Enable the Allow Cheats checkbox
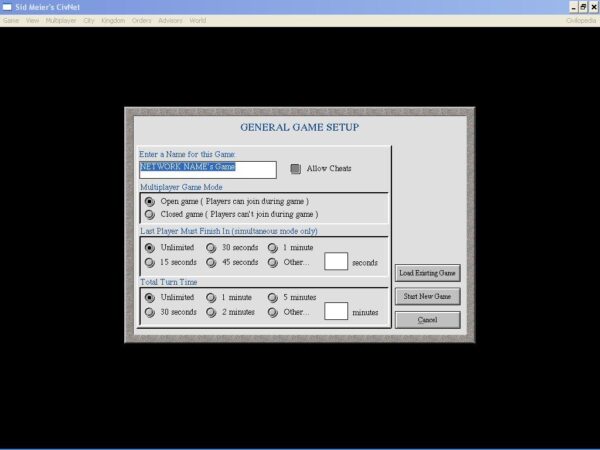The image size is (600, 450). pyautogui.click(x=296, y=169)
